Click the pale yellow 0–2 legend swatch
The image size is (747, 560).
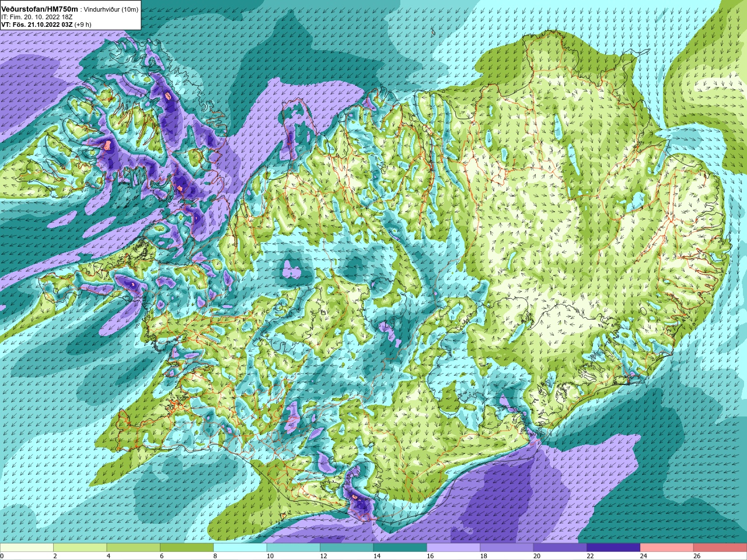click(x=27, y=548)
